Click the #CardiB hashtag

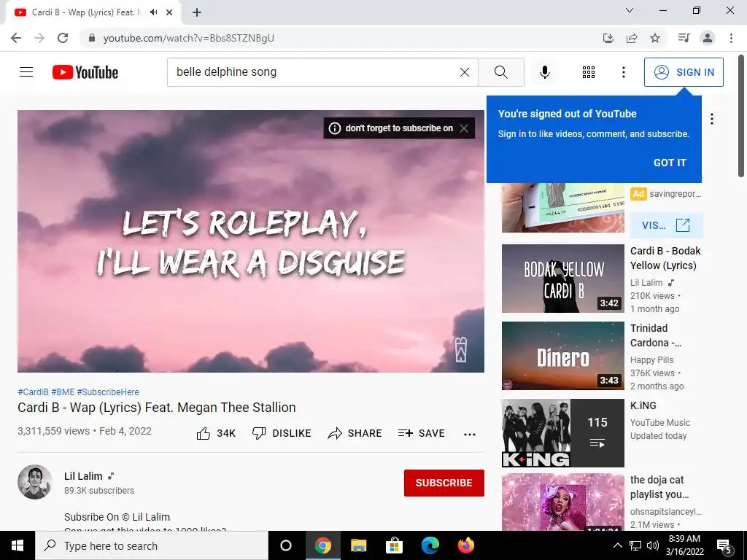point(33,392)
